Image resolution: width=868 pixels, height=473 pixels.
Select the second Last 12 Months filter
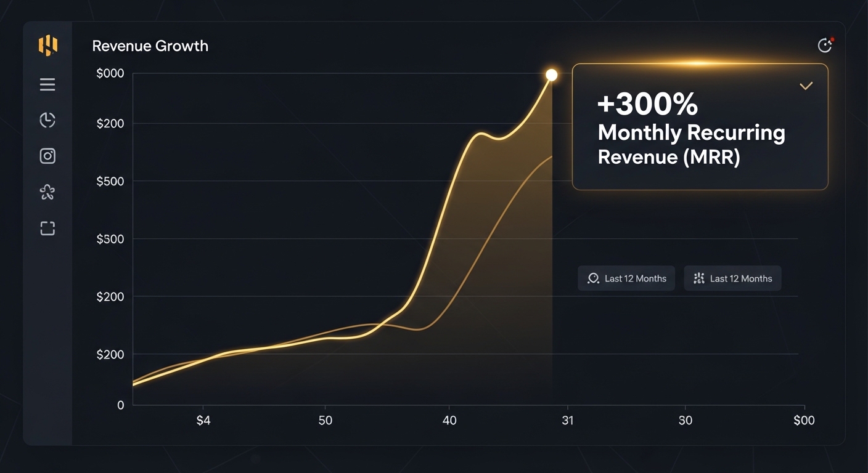coord(732,278)
